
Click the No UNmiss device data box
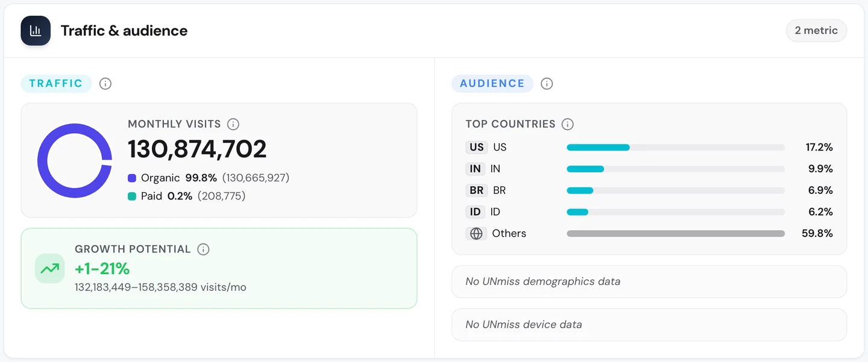coord(649,325)
